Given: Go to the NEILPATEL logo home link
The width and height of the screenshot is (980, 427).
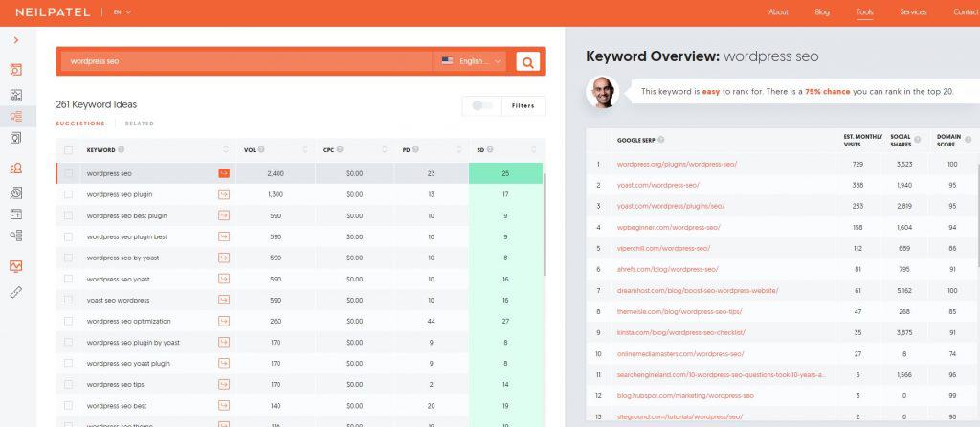Looking at the screenshot, I should [x=54, y=12].
